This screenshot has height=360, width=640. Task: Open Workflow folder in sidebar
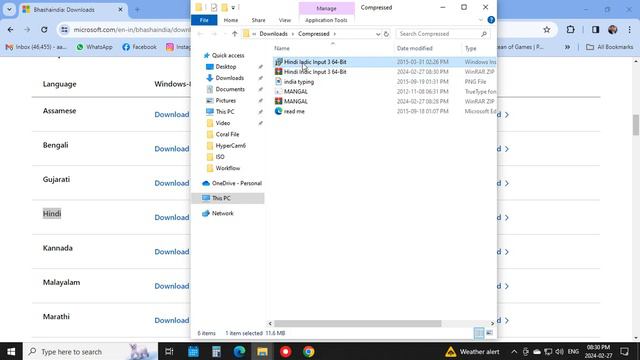[227, 168]
